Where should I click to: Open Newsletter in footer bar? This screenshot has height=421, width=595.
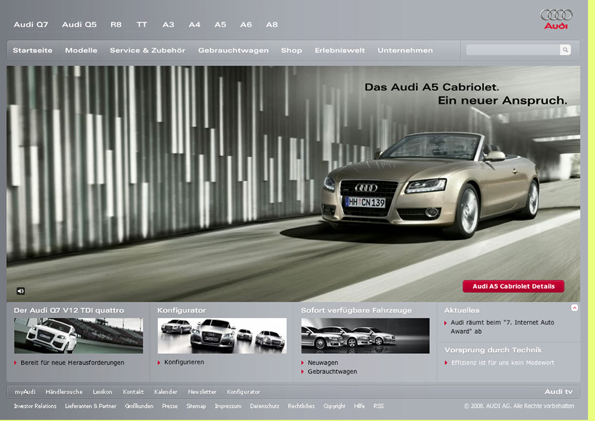pyautogui.click(x=202, y=392)
